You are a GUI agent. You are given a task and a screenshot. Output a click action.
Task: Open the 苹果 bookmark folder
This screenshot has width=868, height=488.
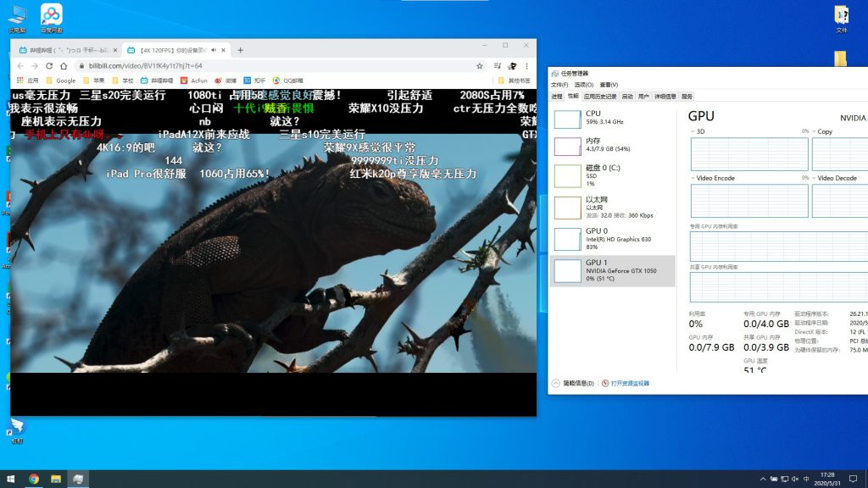coord(93,80)
